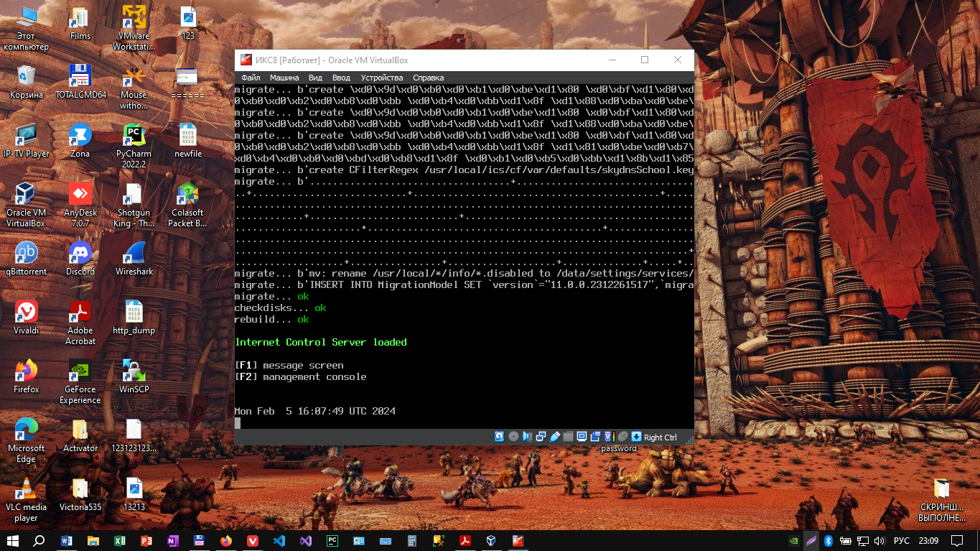Click the NVIDIA tray icon
980x551 pixels.
click(793, 540)
